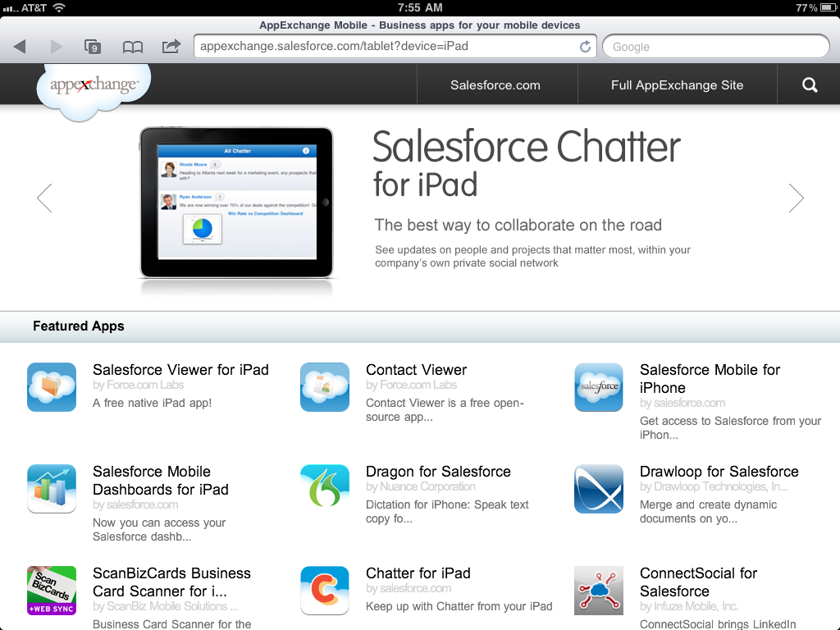Open the ConnectSocial for Salesforce icon
The height and width of the screenshot is (630, 840).
tap(599, 591)
